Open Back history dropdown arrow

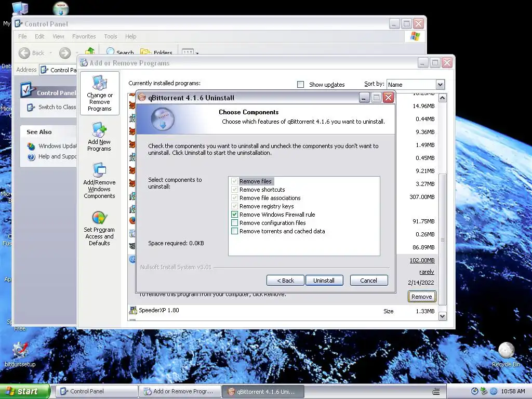pos(50,53)
